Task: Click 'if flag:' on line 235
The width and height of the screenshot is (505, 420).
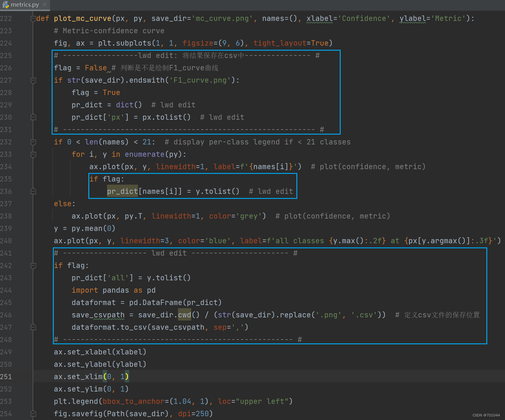Action: [x=107, y=179]
